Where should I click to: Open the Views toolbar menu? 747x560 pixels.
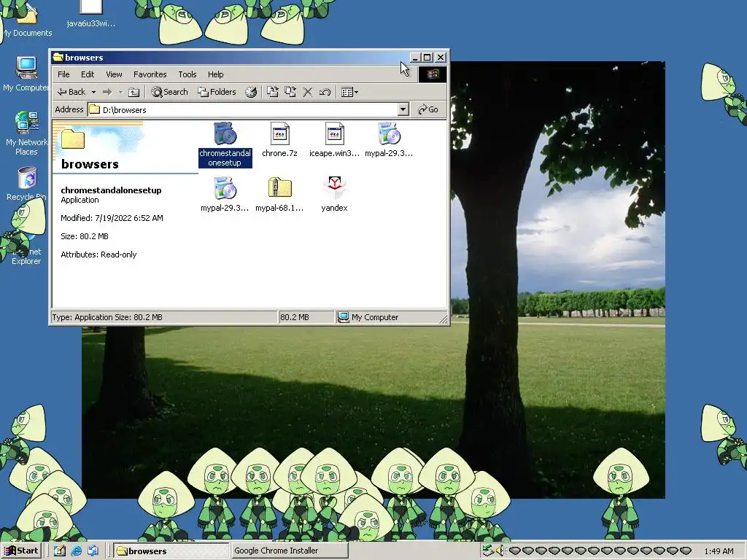point(349,92)
